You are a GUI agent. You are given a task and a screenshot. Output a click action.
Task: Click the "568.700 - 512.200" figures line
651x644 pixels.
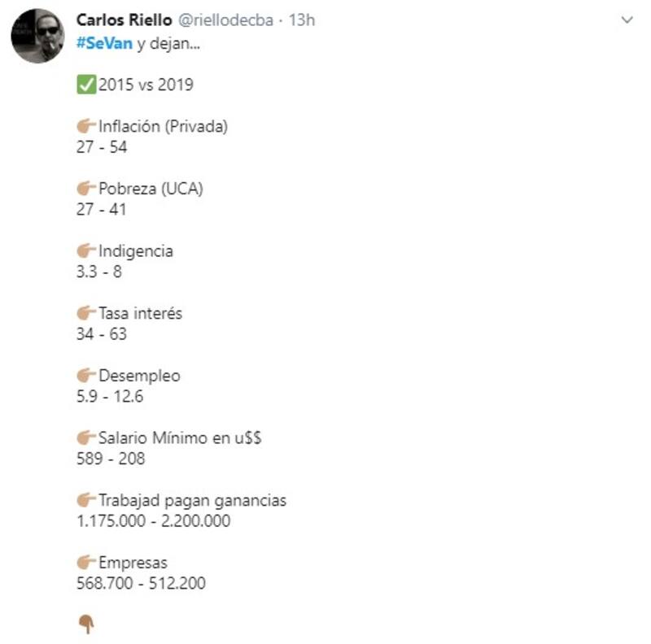coord(141,583)
